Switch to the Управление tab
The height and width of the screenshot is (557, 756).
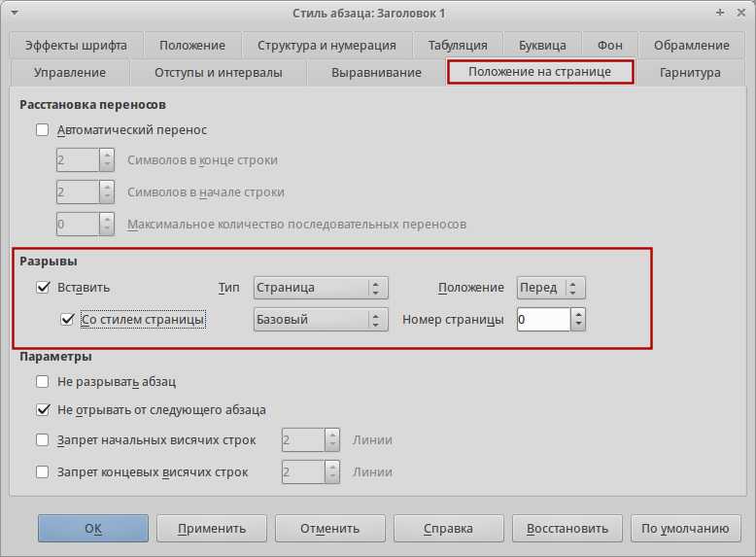point(70,73)
